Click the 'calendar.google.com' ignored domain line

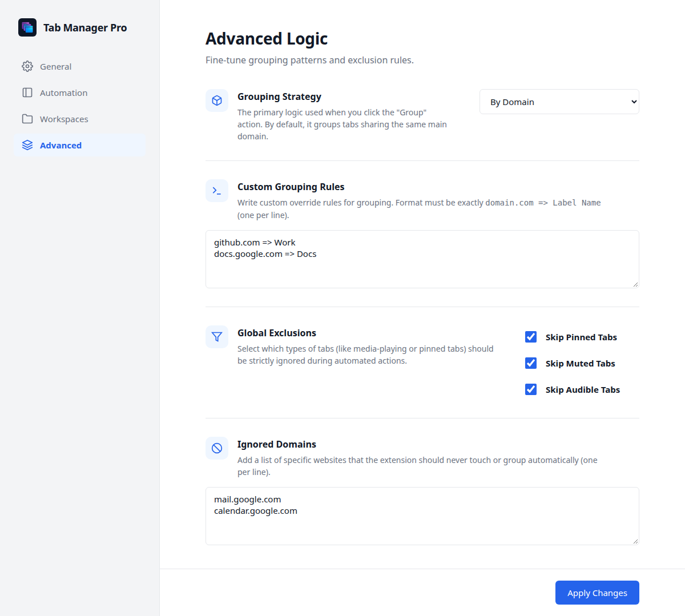pyautogui.click(x=255, y=511)
